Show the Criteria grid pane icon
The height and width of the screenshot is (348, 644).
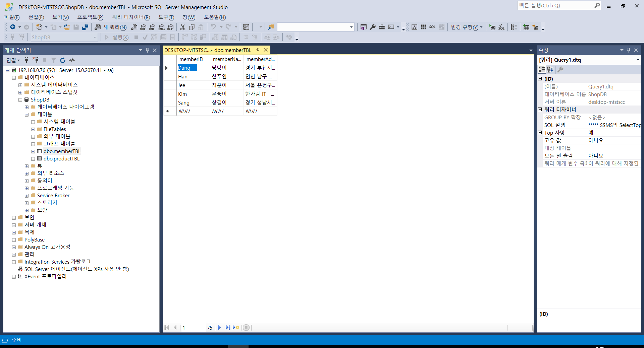(x=424, y=27)
